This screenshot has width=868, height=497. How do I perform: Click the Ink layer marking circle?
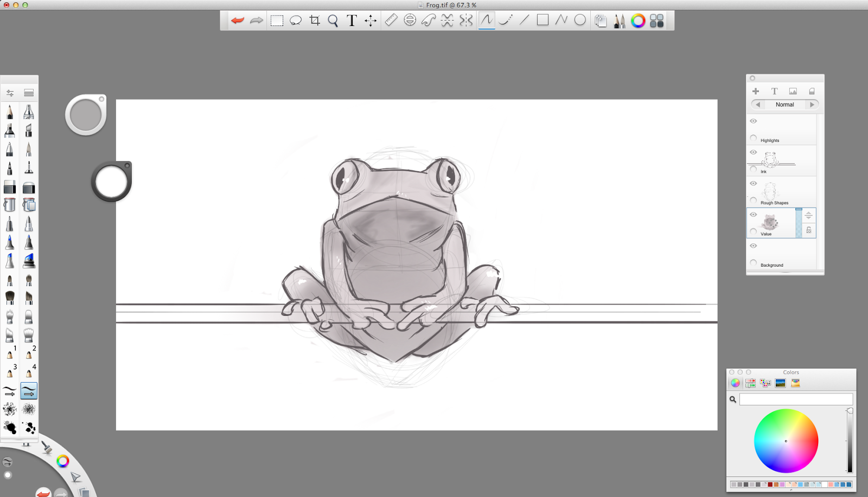point(754,169)
